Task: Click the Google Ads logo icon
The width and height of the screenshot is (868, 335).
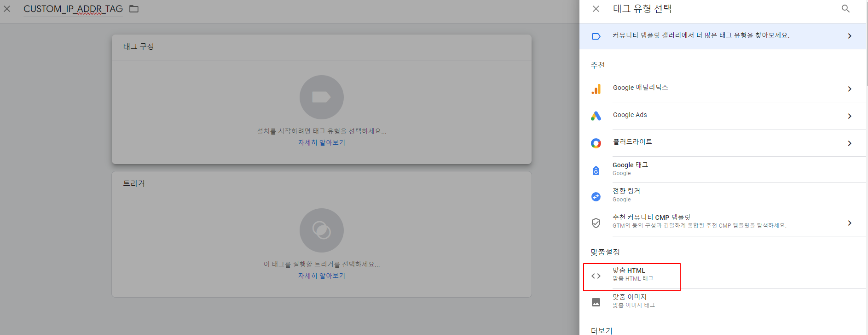Action: click(x=596, y=116)
